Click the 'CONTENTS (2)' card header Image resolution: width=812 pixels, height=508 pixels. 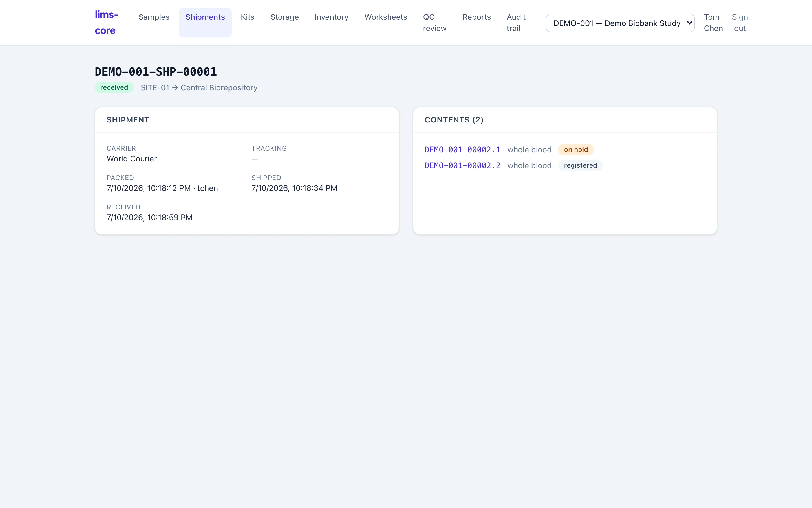tap(454, 120)
